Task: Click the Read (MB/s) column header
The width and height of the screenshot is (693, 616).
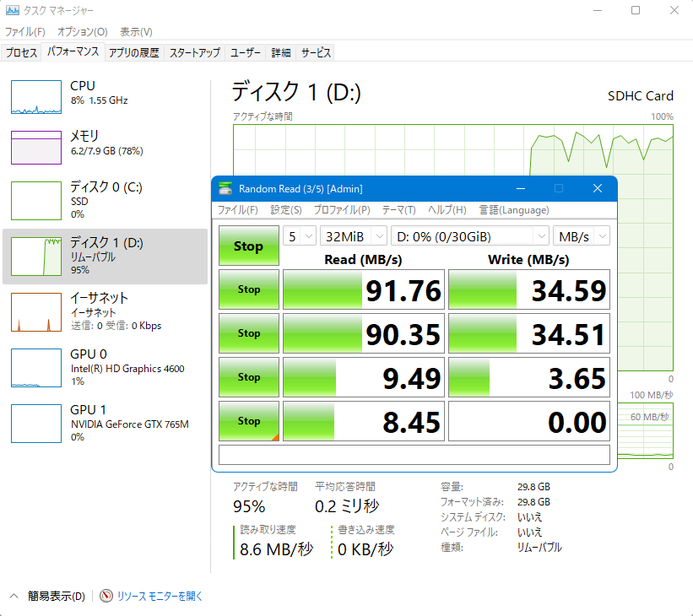Action: coord(363,259)
